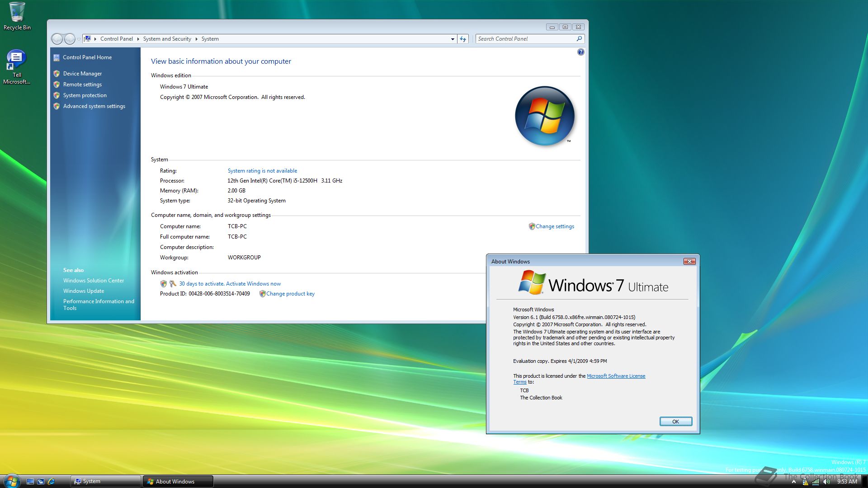Open Windows Solution Center link
The width and height of the screenshot is (868, 488).
94,281
